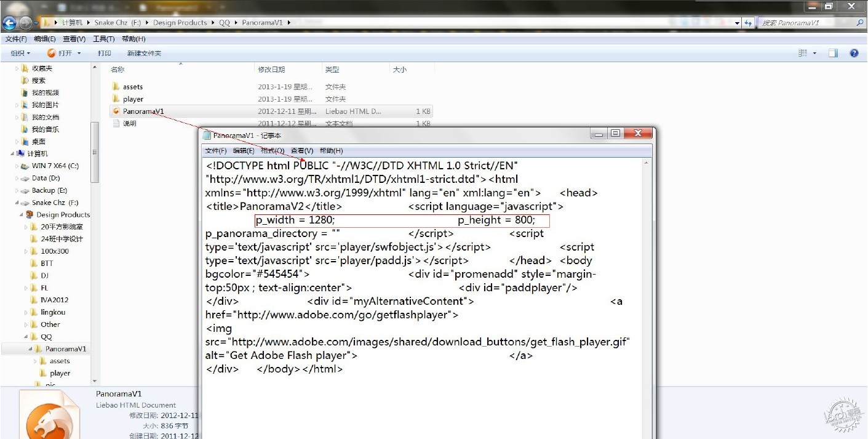Select the 100x300 folder in tree
The height and width of the screenshot is (439, 868).
pos(55,251)
